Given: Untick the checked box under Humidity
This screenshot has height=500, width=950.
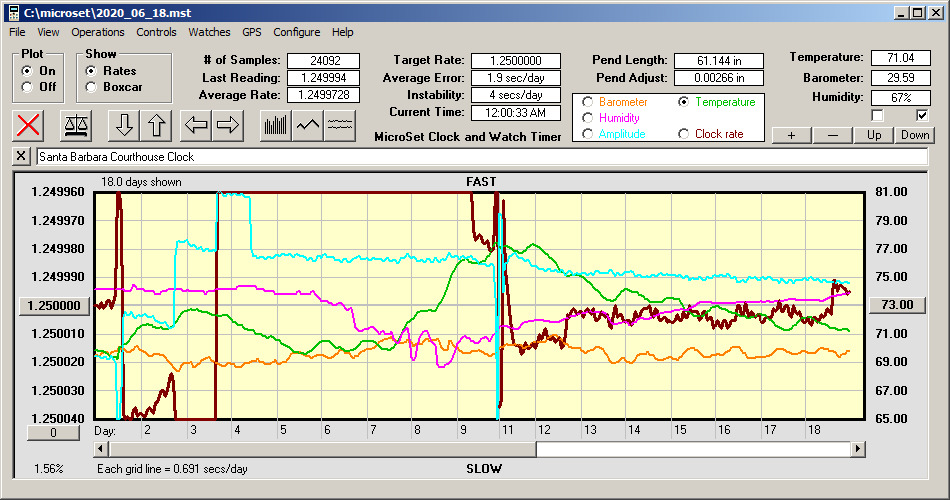Looking at the screenshot, I should tap(922, 115).
